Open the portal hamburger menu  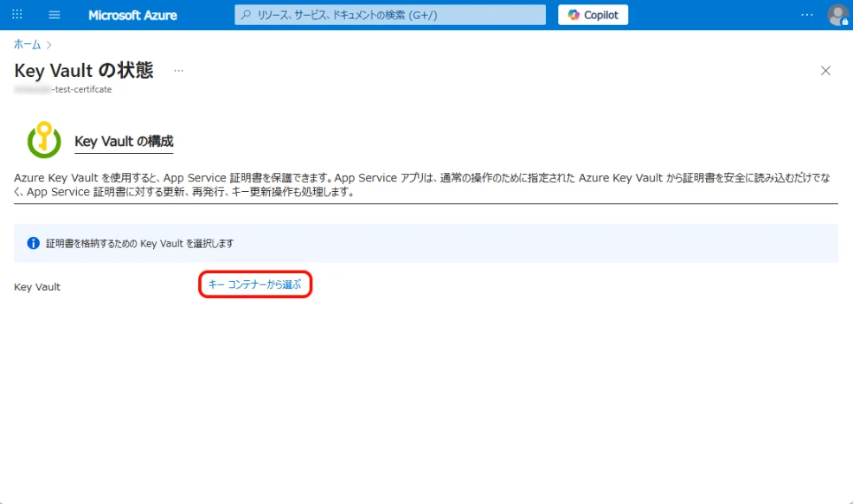click(55, 15)
